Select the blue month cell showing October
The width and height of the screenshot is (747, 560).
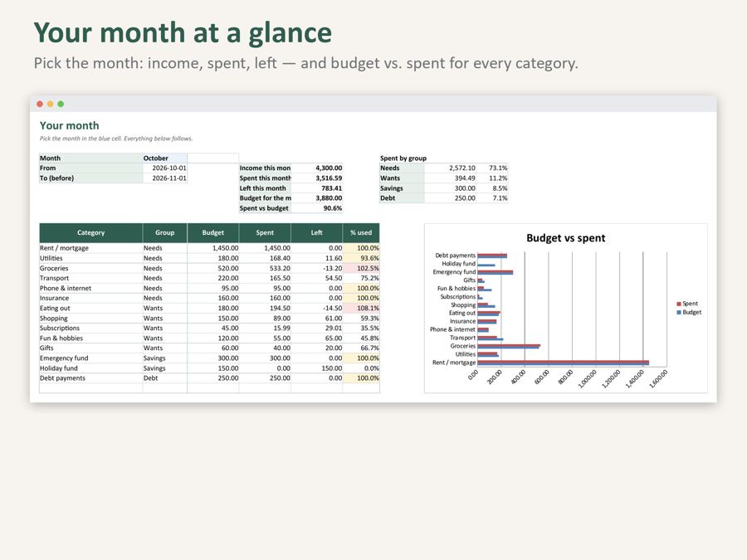click(x=165, y=158)
